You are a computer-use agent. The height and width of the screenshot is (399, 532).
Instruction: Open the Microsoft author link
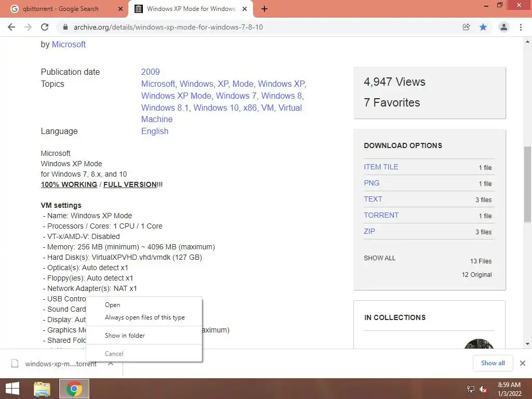pyautogui.click(x=69, y=45)
